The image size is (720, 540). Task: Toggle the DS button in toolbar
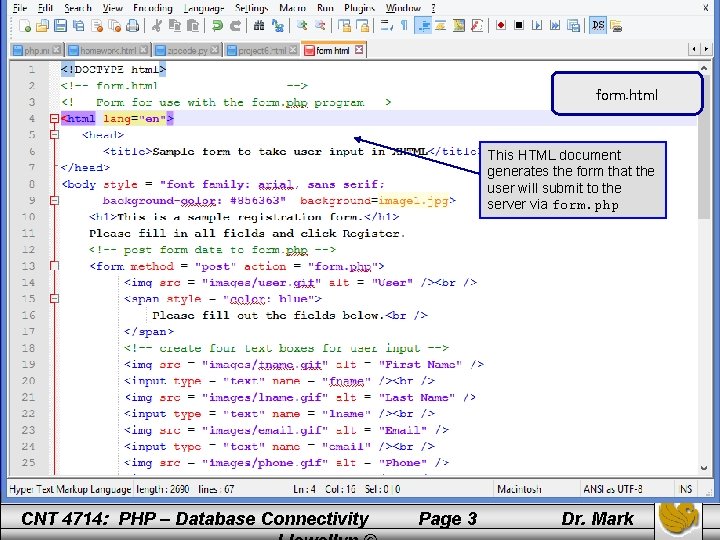tap(598, 25)
